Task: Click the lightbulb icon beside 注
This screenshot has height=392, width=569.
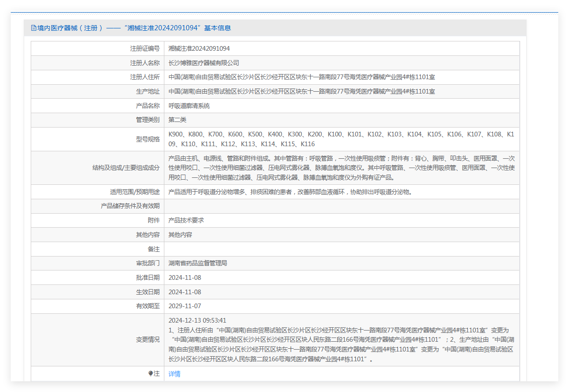Action: (150, 374)
